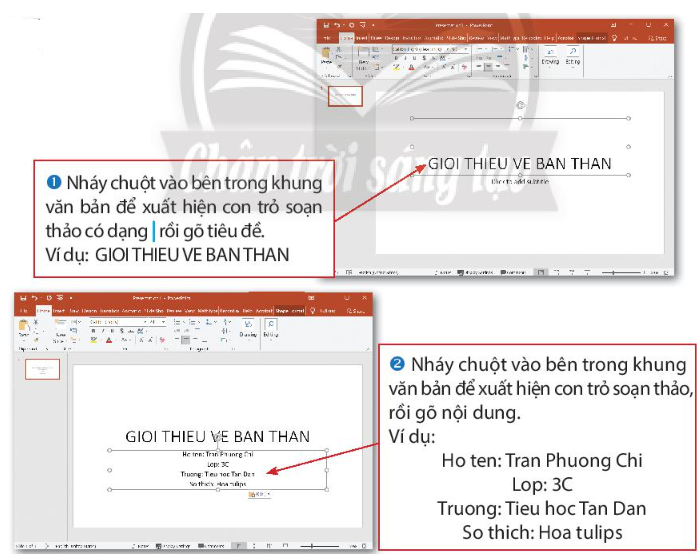The image size is (700, 554).
Task: Toggle Italic formatting in the upper window's ribbon
Action: (x=408, y=59)
